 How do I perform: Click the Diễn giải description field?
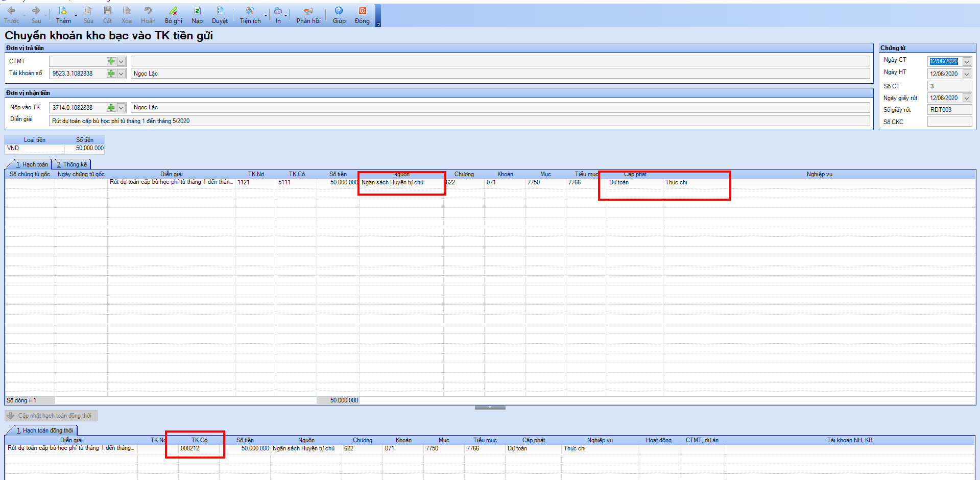(x=459, y=121)
